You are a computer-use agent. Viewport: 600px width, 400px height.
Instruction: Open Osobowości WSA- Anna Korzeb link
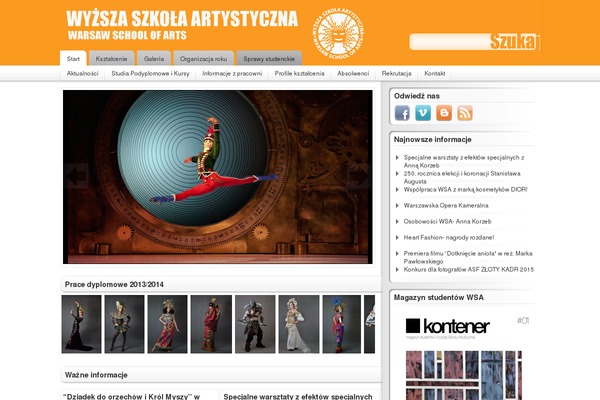[x=447, y=222]
